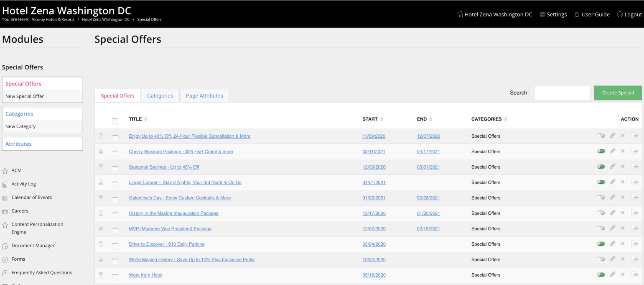Open Settings in the top bar
The width and height of the screenshot is (644, 285).
[553, 14]
